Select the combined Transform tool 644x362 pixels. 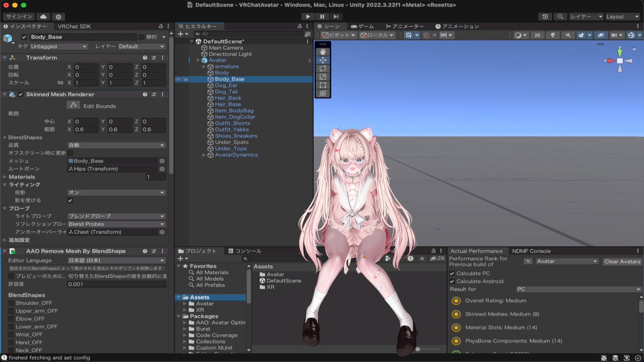[x=323, y=93]
